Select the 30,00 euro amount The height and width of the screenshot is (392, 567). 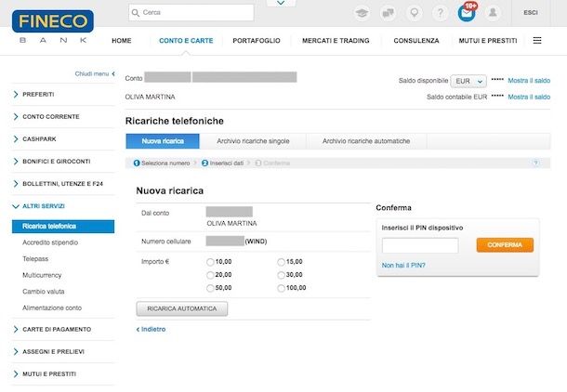tap(282, 275)
